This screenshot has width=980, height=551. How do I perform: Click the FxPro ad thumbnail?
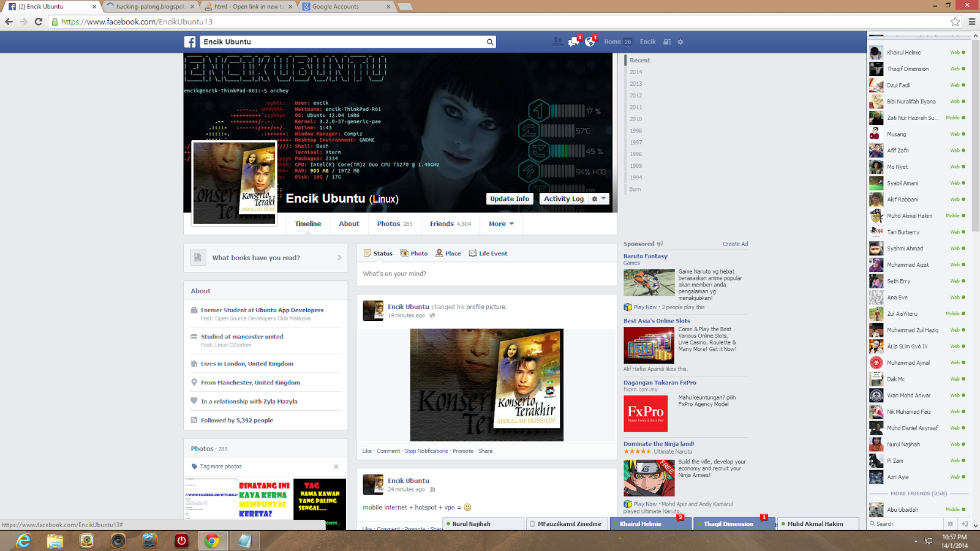[x=646, y=414]
